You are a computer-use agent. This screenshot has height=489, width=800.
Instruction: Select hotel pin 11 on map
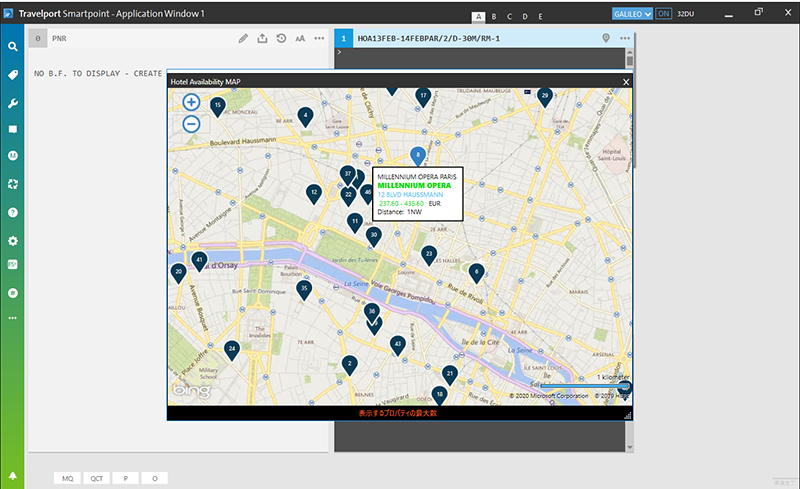(x=355, y=222)
